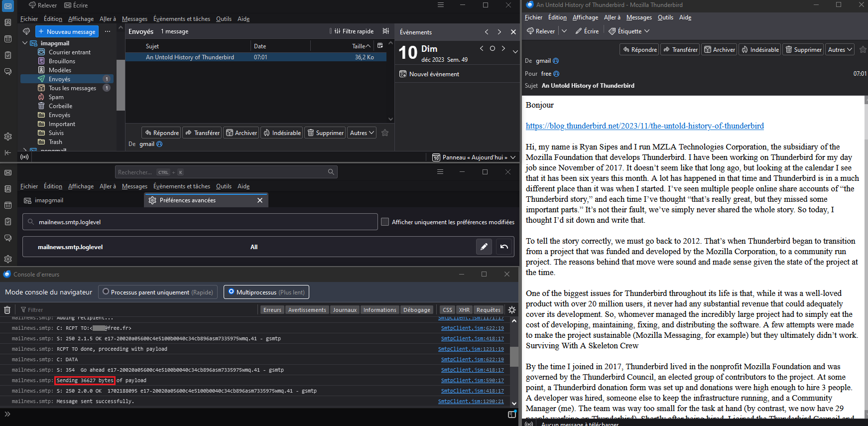Select Multiprocessus radio option
The image size is (868, 426).
click(x=231, y=292)
